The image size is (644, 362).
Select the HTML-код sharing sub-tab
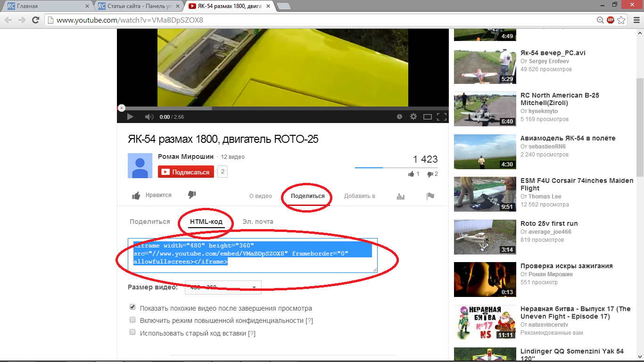206,222
